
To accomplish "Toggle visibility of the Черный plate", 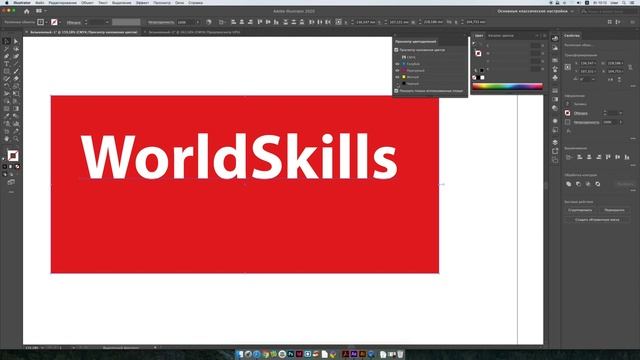I will click(x=397, y=84).
